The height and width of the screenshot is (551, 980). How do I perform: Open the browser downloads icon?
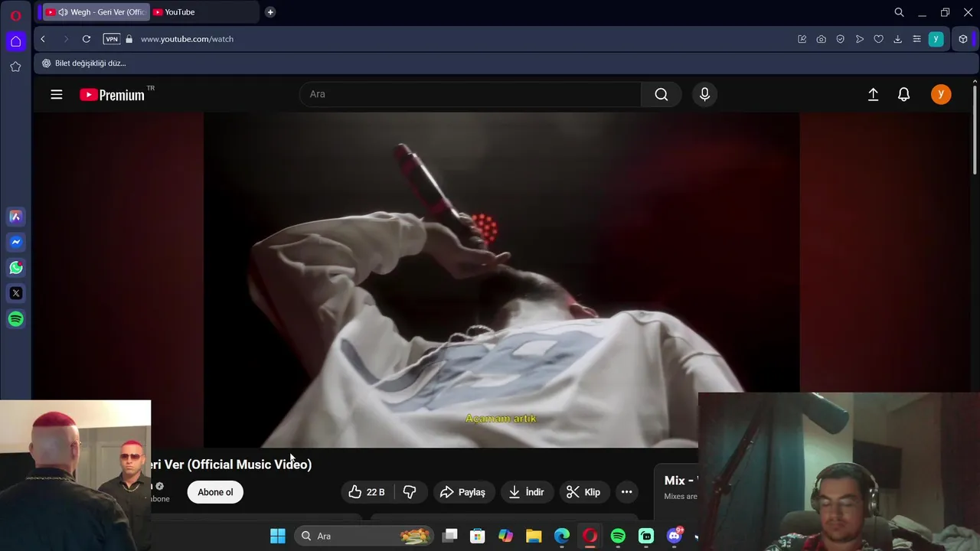pyautogui.click(x=897, y=39)
